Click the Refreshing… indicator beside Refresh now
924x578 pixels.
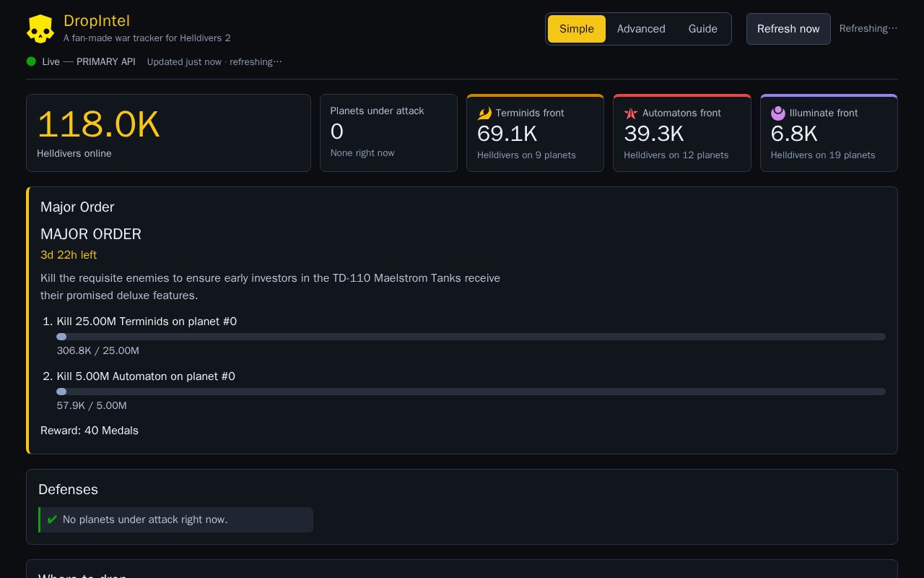pos(868,29)
